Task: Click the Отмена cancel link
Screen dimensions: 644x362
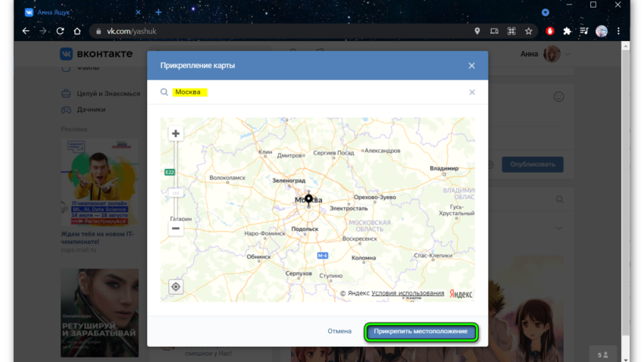Action: point(339,332)
